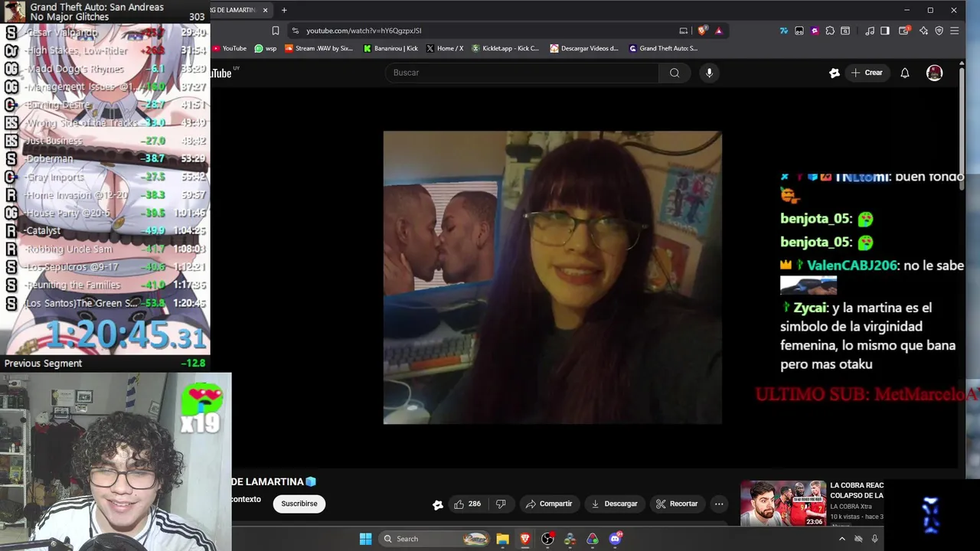Click the Previous Segment label
This screenshot has height=551, width=980.
click(x=43, y=364)
